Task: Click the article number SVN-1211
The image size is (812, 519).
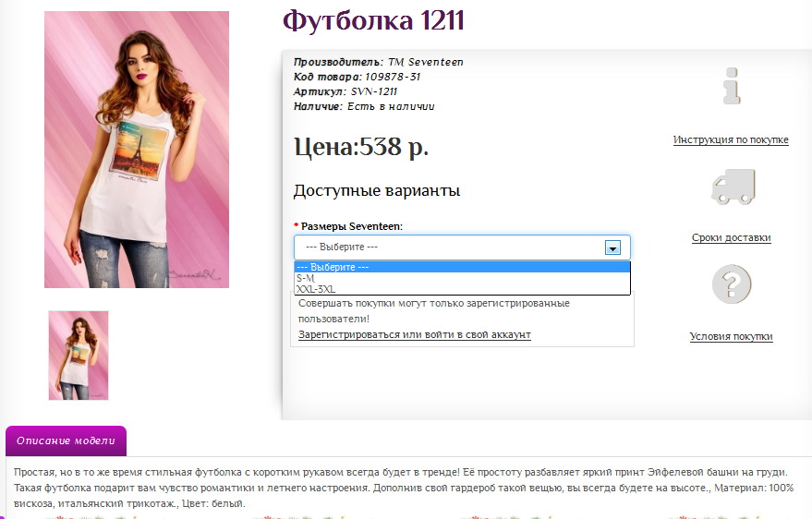Action: (x=374, y=92)
